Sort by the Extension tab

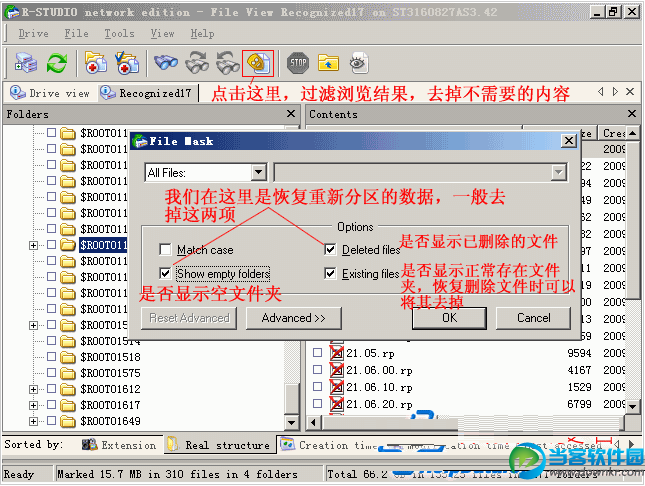point(119,445)
